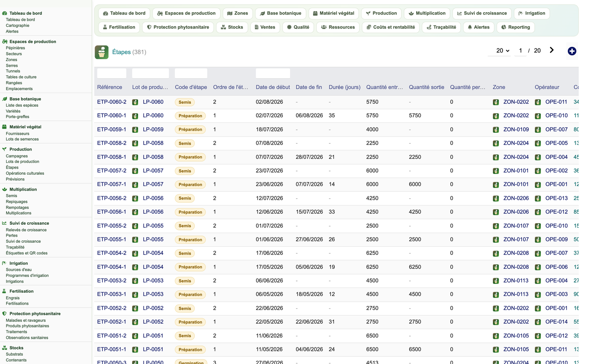The image size is (589, 364).
Task: Click the Référence filter input field
Action: [x=112, y=73]
